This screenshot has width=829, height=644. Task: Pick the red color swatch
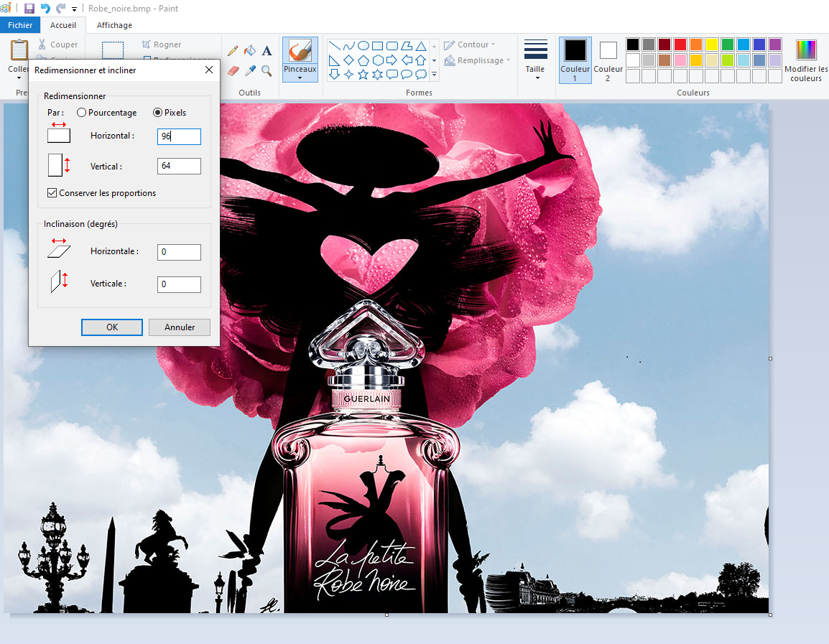click(680, 45)
